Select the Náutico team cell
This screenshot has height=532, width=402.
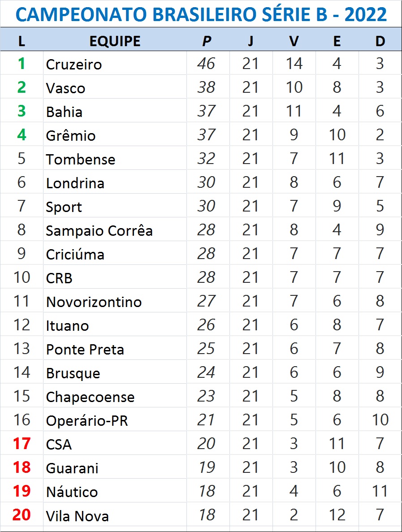coord(115,491)
